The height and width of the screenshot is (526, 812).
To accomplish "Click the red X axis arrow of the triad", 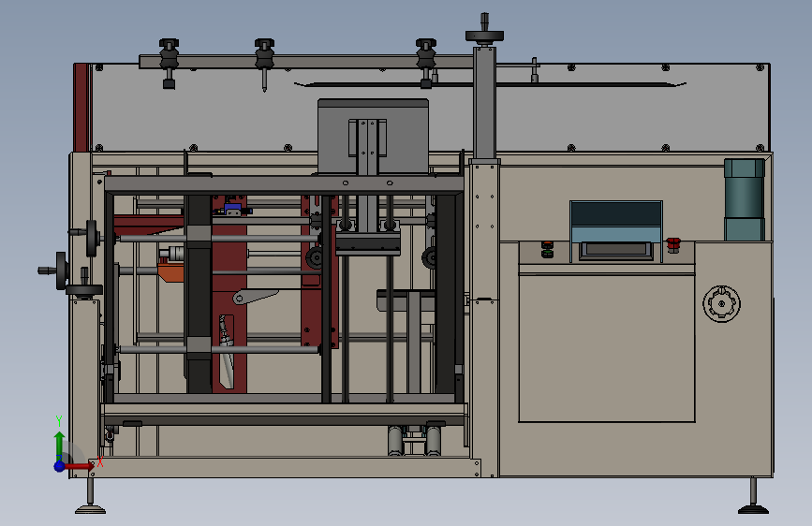I will coord(79,466).
